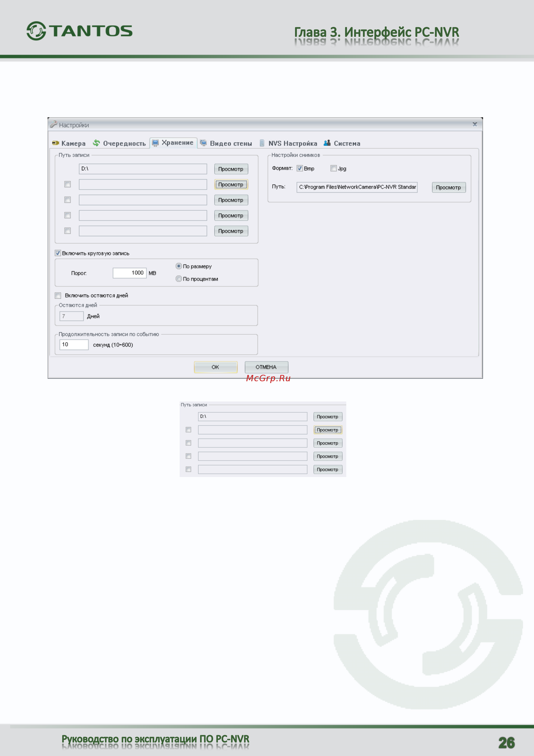The image size is (534, 756).
Task: Click the wrench icon in Настройки title
Action: 53,124
